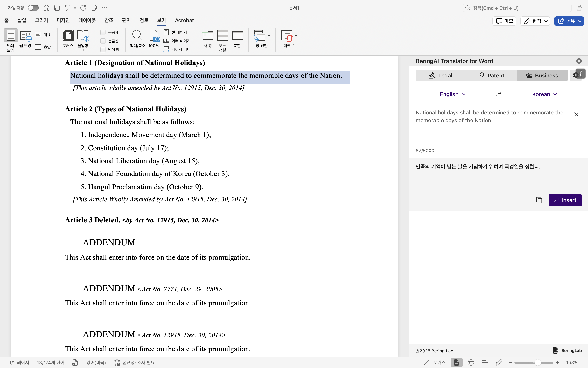Open BeringAI settings gear
Screen dimensions: 588x368
(x=576, y=76)
